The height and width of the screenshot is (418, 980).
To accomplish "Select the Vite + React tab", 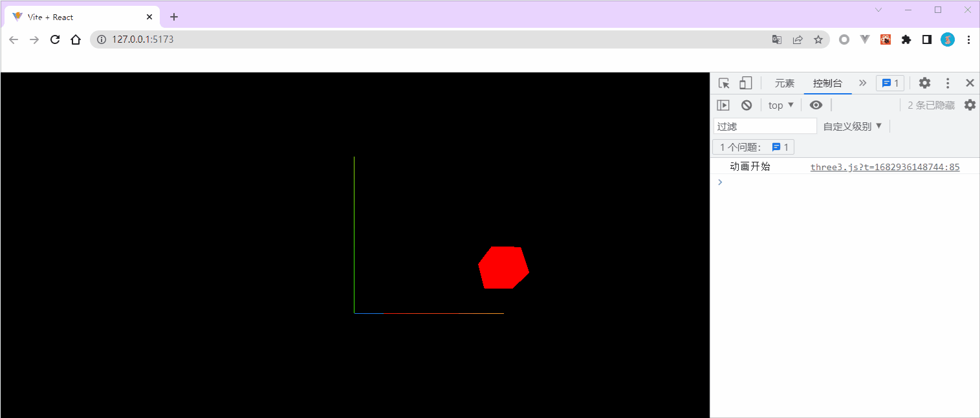I will point(82,17).
